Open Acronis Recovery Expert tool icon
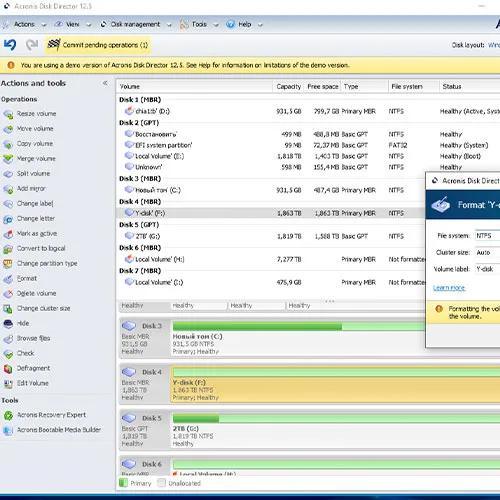The width and height of the screenshot is (500, 500). [8, 415]
